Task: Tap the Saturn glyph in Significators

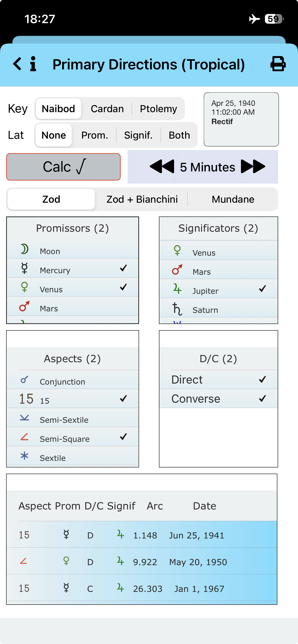Action: (x=177, y=309)
